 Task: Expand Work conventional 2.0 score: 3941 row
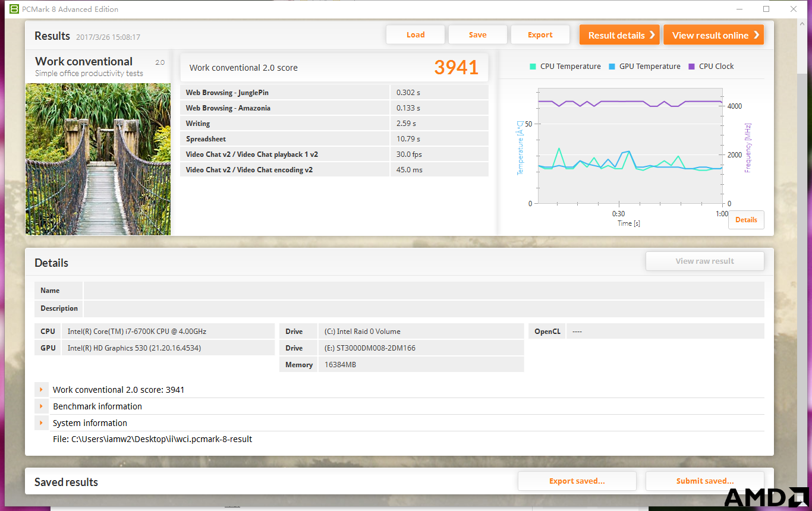click(41, 390)
